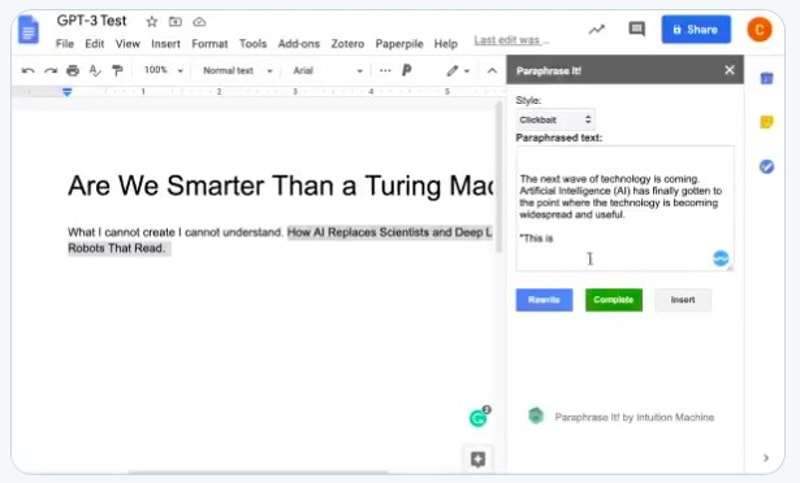
Task: Click the Paraphrase It! by Intuition Machine text
Action: click(x=634, y=417)
